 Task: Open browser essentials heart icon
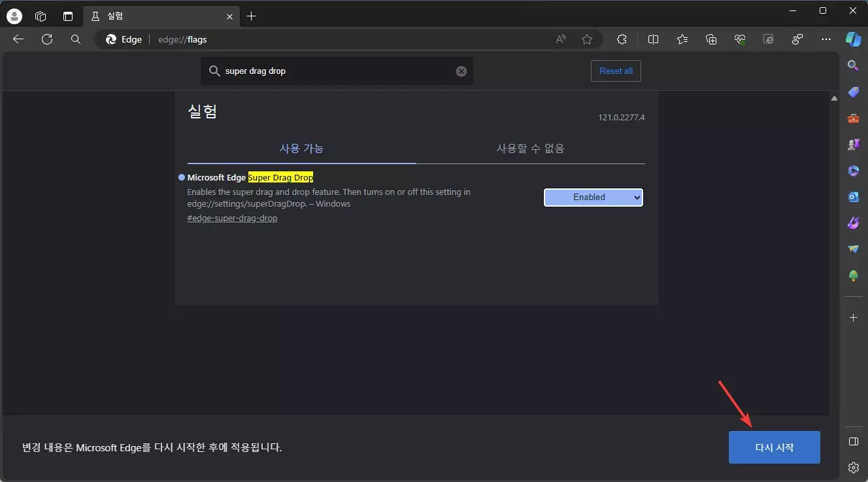point(740,39)
